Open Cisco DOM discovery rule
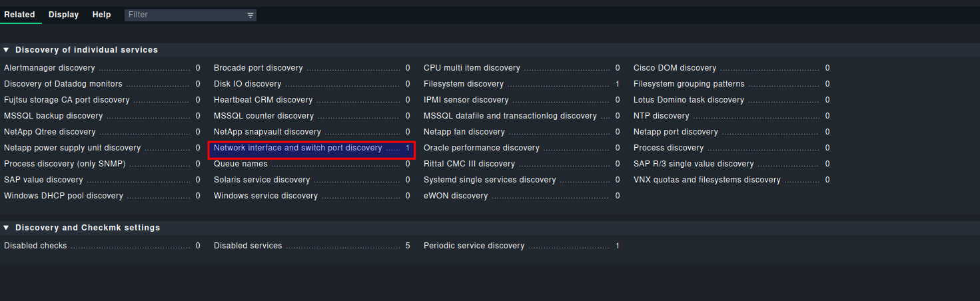The image size is (980, 301). tap(674, 68)
